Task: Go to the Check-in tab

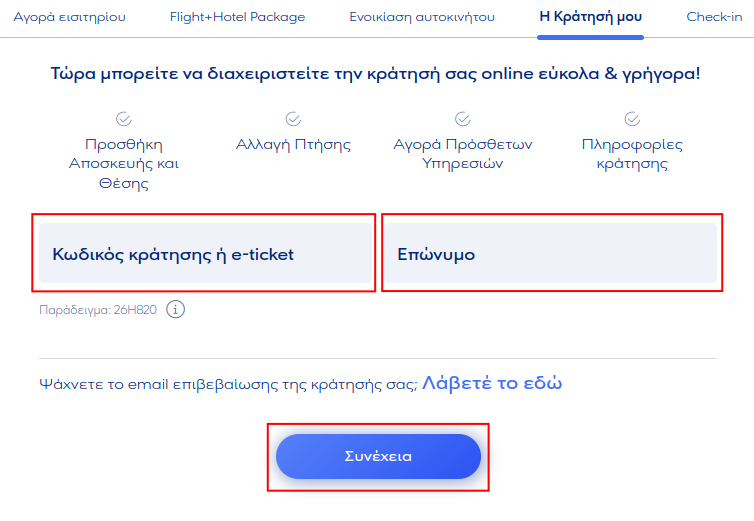Action: tap(714, 17)
